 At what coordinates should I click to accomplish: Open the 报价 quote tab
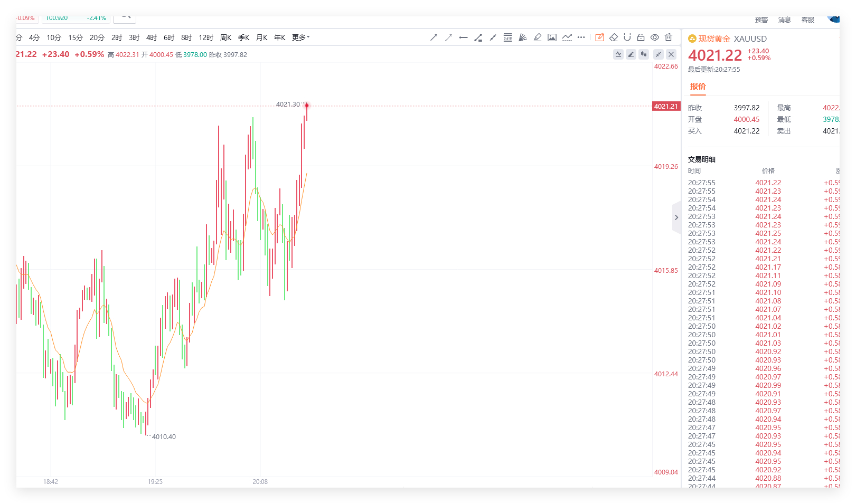tap(698, 87)
